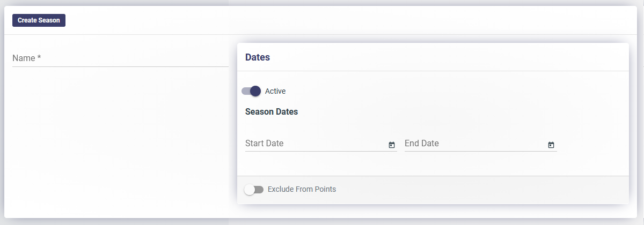This screenshot has width=644, height=225.
Task: Click the Dates panel header
Action: click(433, 57)
